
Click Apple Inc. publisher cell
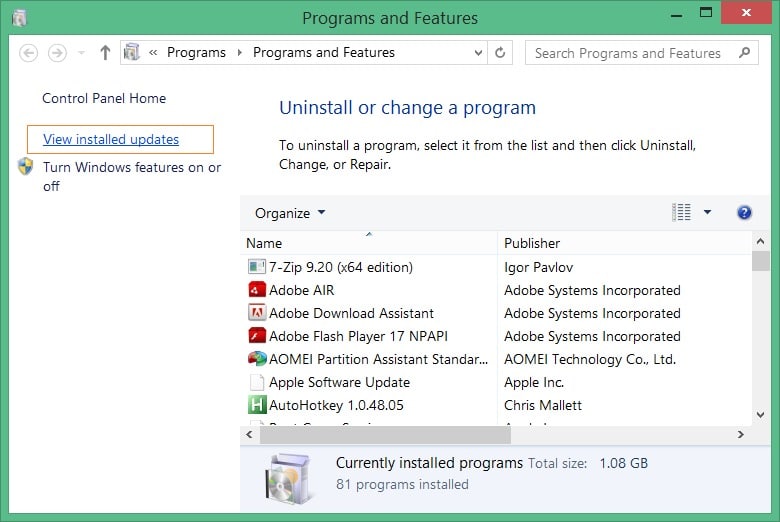pyautogui.click(x=534, y=382)
